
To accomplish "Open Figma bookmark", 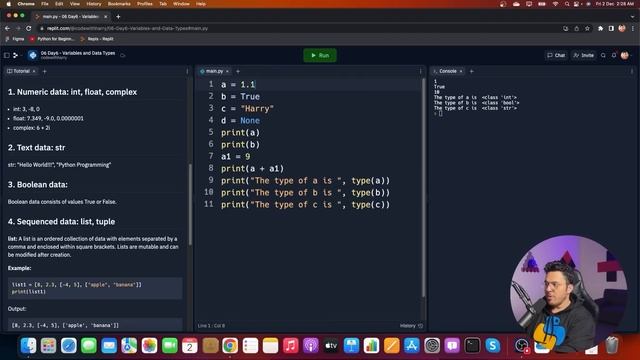I will 15,39.
